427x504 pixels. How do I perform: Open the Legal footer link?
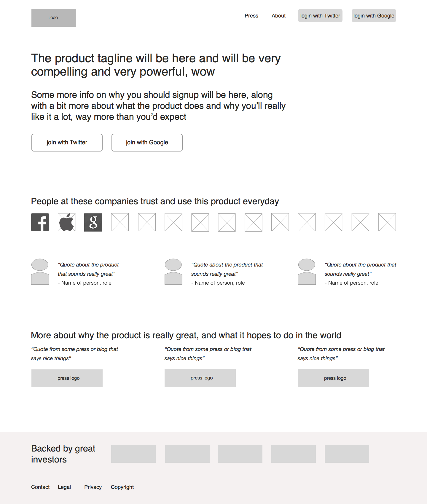click(64, 487)
